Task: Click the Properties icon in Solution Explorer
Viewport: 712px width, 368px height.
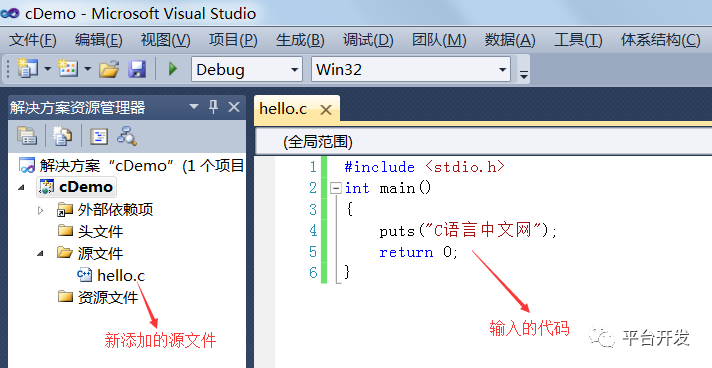Action: point(27,136)
